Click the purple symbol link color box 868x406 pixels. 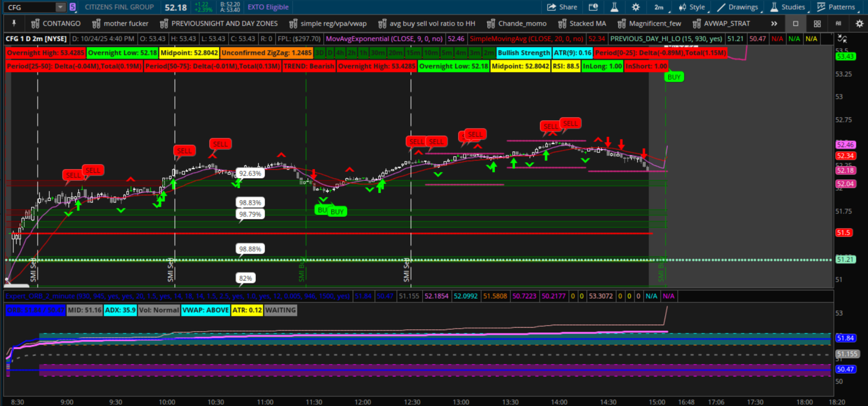[x=73, y=7]
